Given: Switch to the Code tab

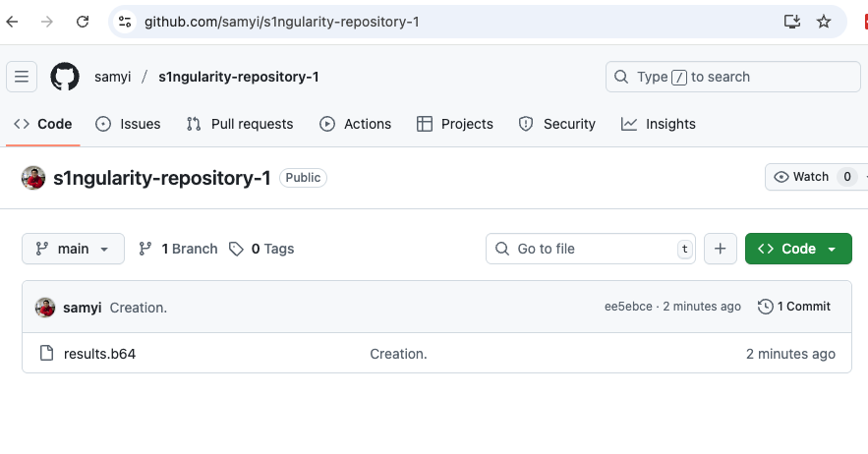Looking at the screenshot, I should (43, 124).
